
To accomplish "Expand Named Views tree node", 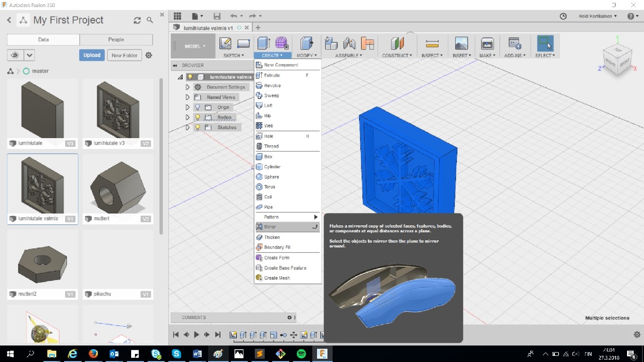I will pos(187,97).
